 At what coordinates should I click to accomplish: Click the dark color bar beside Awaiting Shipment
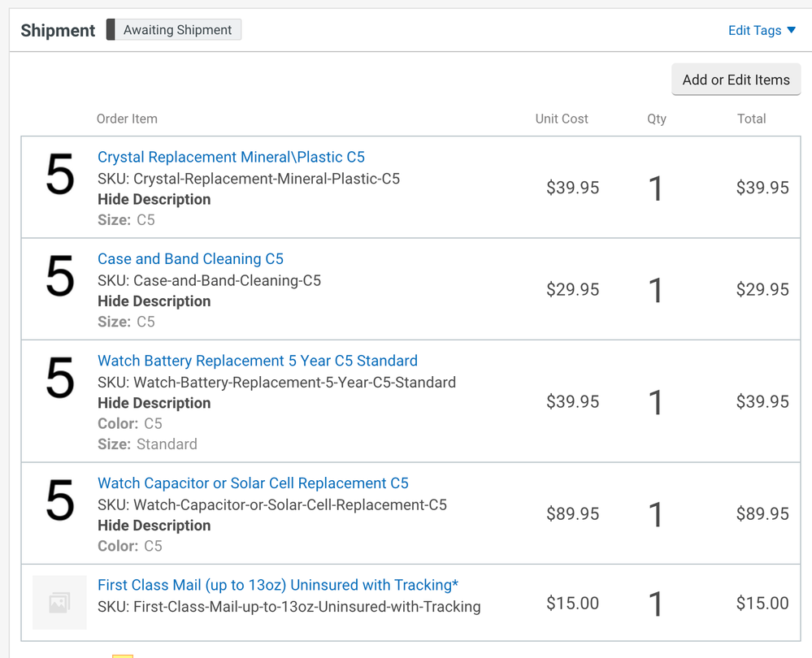point(111,30)
